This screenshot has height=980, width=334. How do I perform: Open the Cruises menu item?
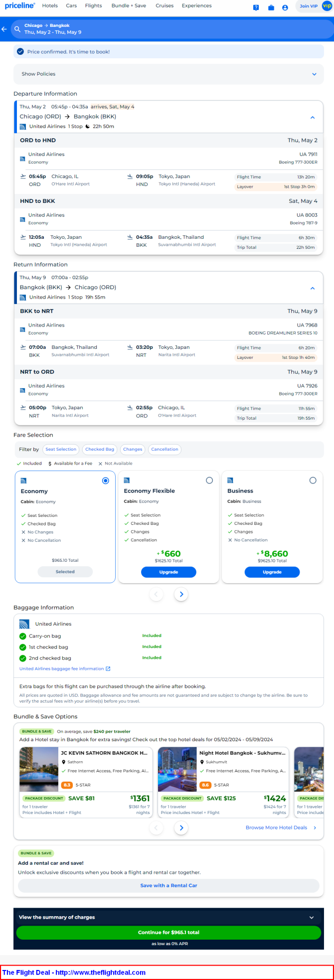tap(165, 6)
